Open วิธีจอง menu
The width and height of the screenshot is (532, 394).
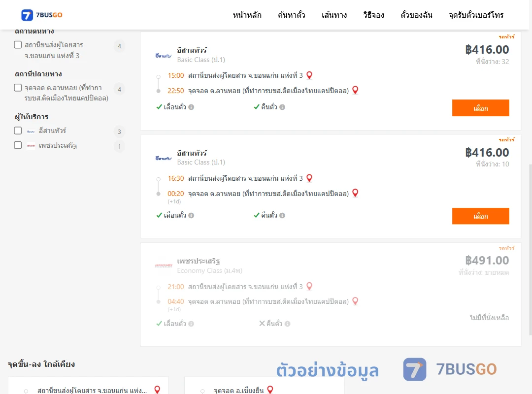(x=373, y=15)
